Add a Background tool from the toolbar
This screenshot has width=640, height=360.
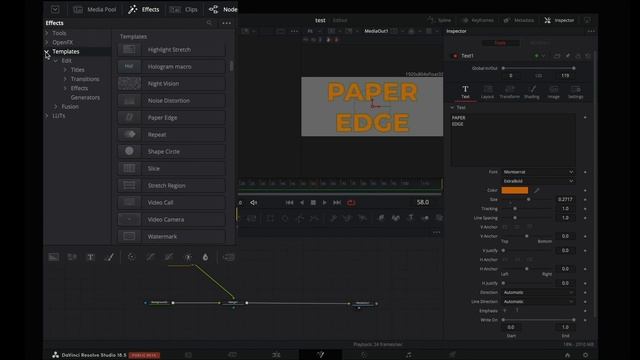coord(53,257)
